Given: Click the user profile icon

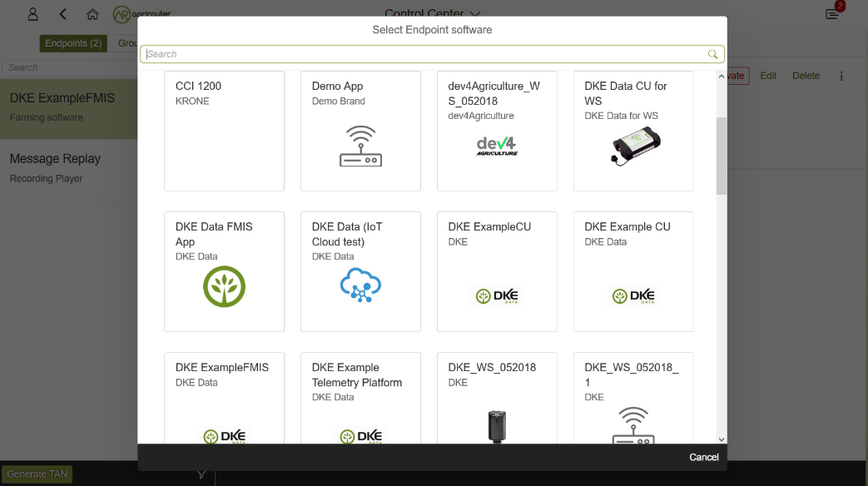Looking at the screenshot, I should (32, 14).
